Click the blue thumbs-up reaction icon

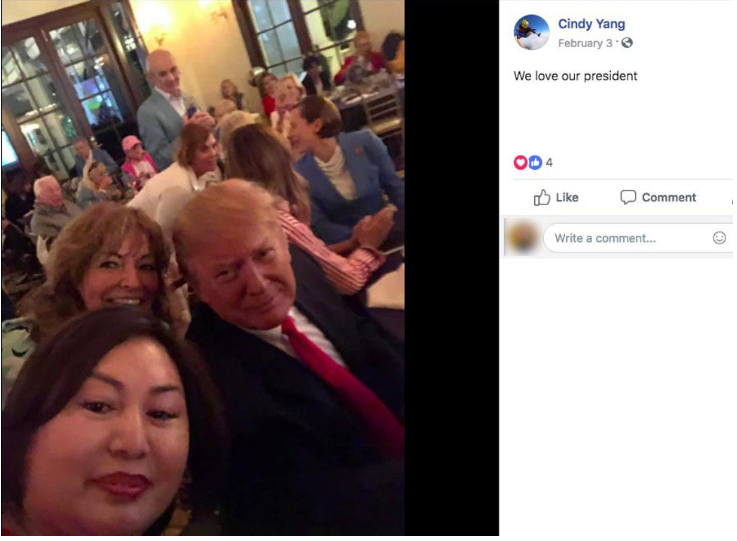click(535, 163)
